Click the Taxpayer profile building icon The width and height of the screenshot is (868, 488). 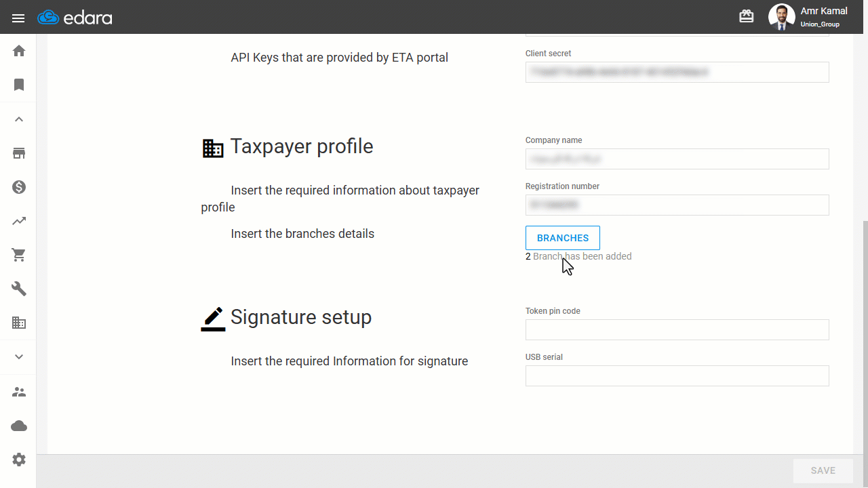[213, 148]
